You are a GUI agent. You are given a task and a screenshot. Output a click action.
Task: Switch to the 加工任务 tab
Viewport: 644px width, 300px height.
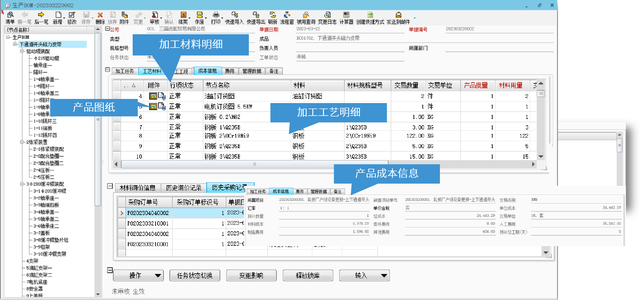[125, 71]
